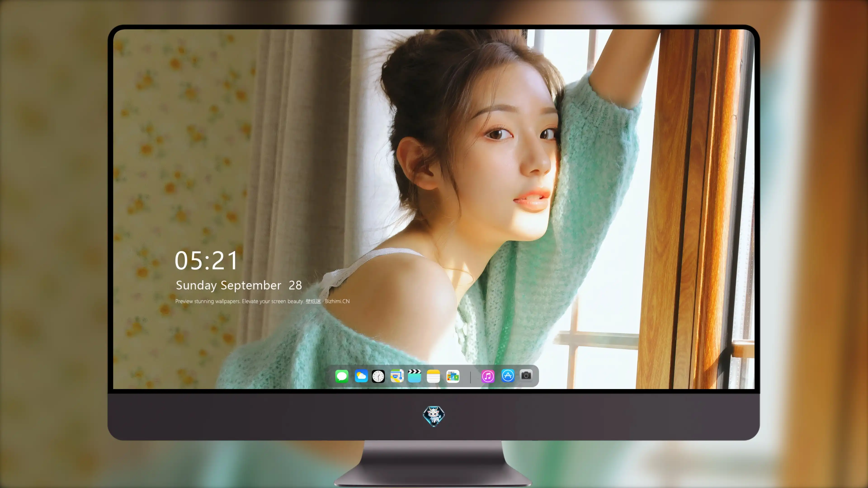
Task: Open the Videos clapperboard app
Action: point(415,376)
